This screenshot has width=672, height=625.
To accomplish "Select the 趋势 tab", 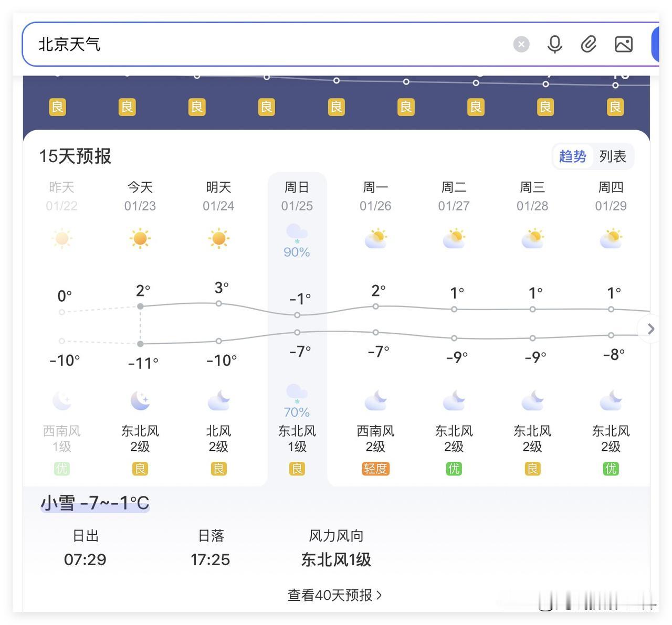I will [x=573, y=156].
